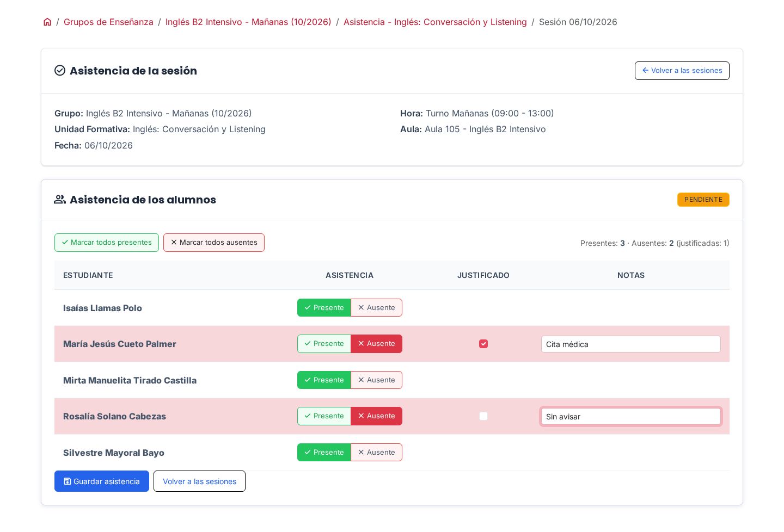Viewport: 784px width, 532px height.
Task: Open Inglés B2 Intensivo - Mañanas breadcrumb
Action: point(248,22)
